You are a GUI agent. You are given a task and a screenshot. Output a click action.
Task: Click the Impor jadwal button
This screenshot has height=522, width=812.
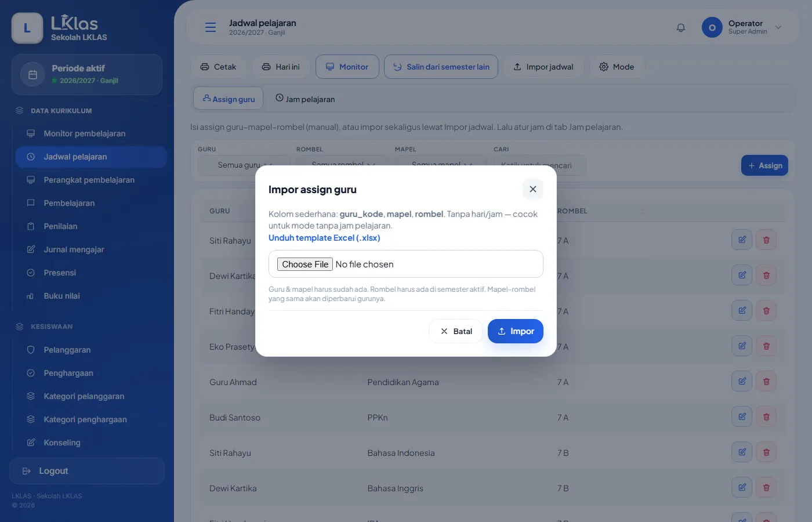point(543,67)
